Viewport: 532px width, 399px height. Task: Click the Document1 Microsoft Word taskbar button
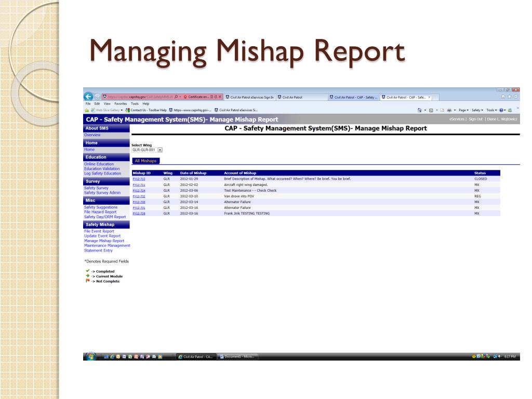click(237, 356)
